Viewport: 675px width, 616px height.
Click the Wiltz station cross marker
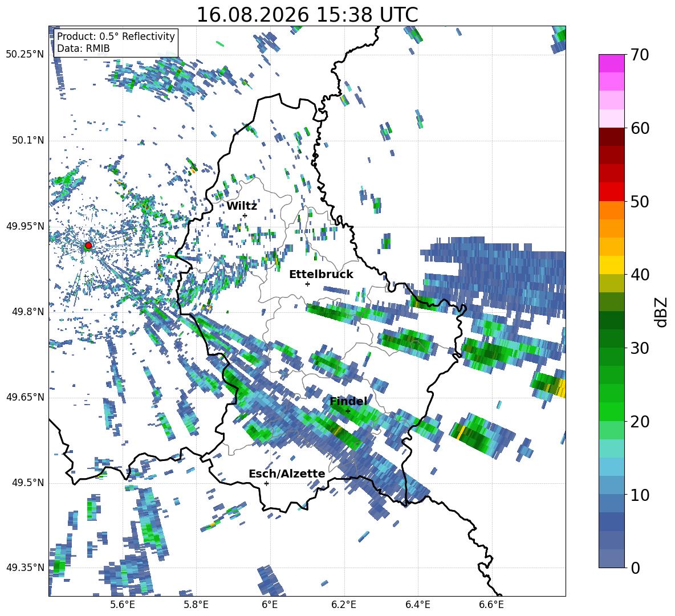pos(245,215)
